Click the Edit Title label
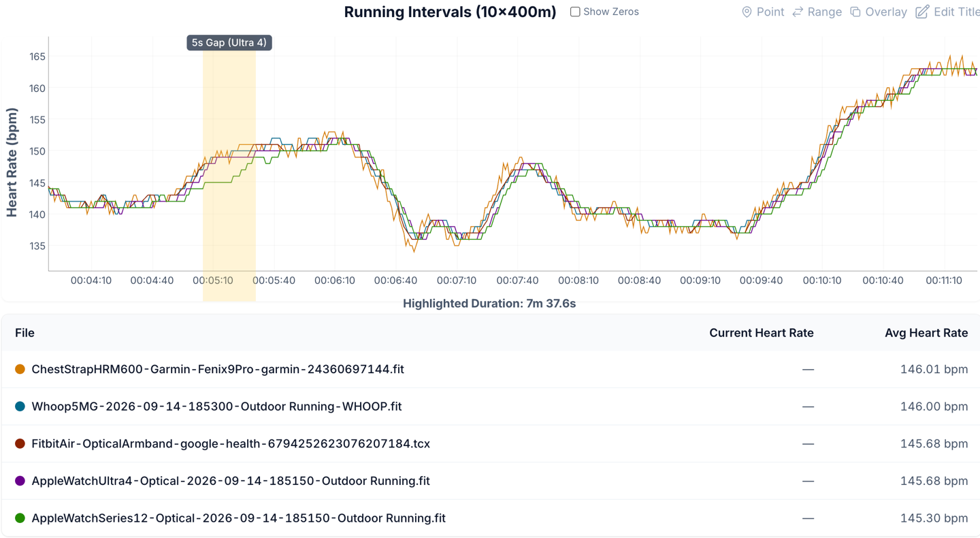 pos(956,12)
